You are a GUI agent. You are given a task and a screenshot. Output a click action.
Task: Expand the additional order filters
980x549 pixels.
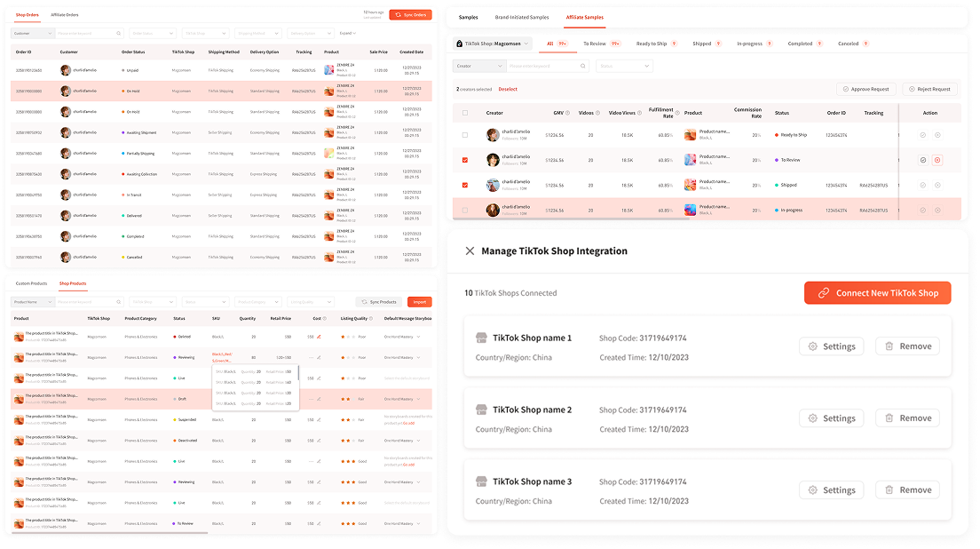click(x=348, y=33)
